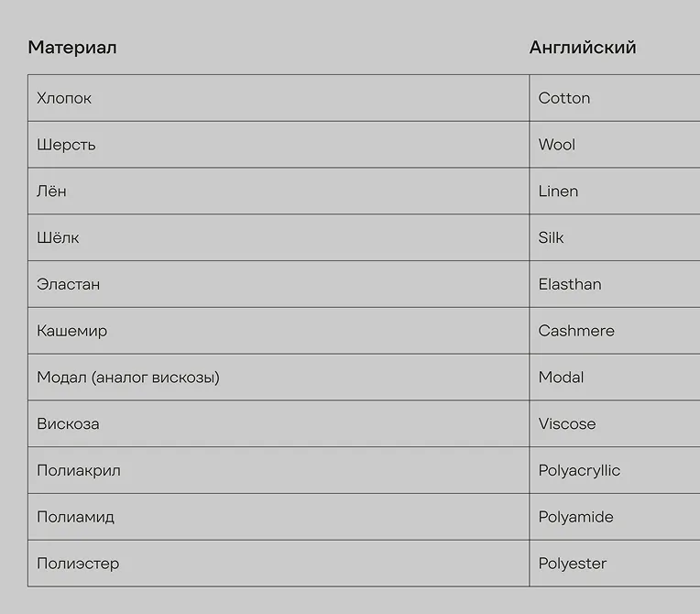700x614 pixels.
Task: Select the Хлопок cell
Action: 279,98
